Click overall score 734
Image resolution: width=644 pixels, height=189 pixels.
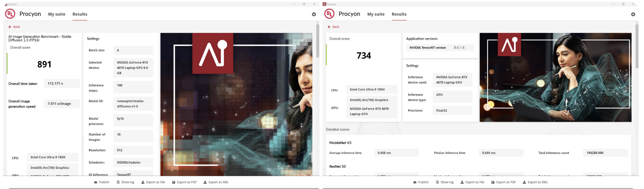point(364,56)
